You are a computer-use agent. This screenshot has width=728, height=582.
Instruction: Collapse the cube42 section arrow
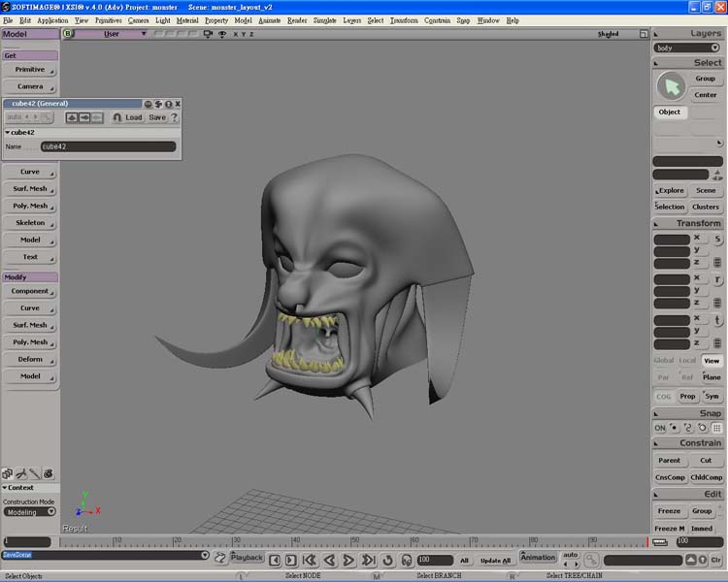pyautogui.click(x=8, y=132)
